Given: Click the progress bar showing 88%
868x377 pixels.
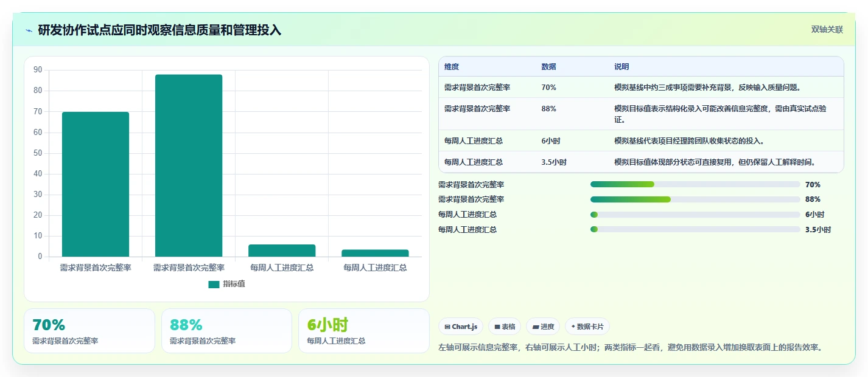Looking at the screenshot, I should [x=695, y=199].
